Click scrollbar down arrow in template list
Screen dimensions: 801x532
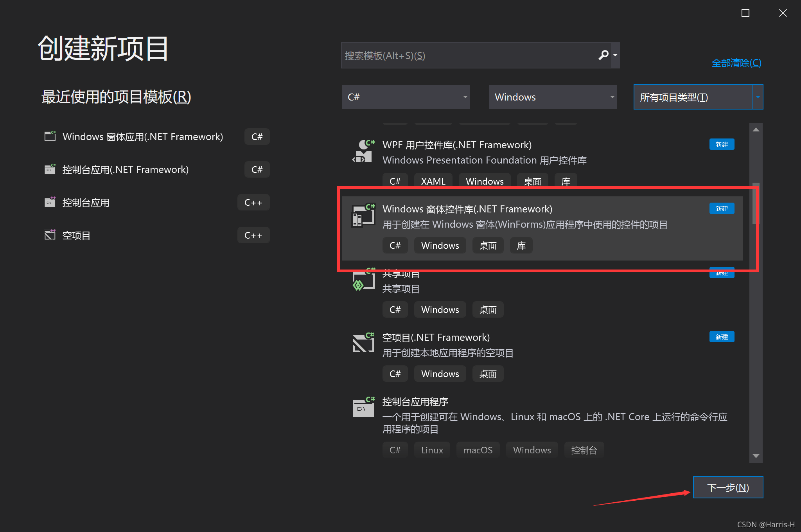[756, 456]
